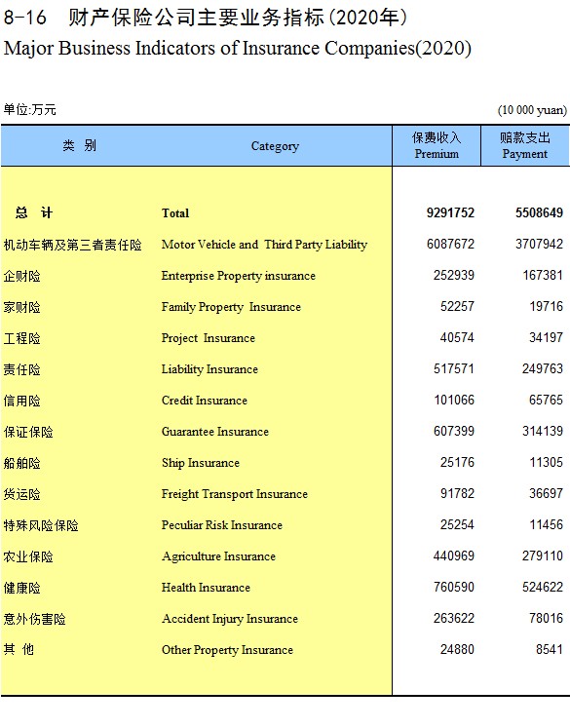Screen dimensions: 570x728
Task: Select the Health Insurance premium 760590
Action: [x=454, y=587]
